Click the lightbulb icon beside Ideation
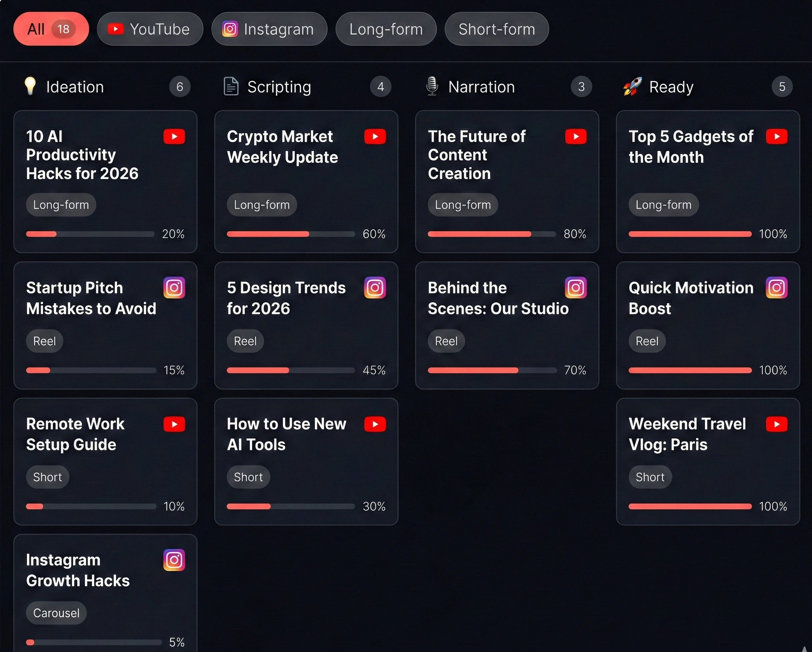Screen dimensions: 812x652 click(x=30, y=86)
